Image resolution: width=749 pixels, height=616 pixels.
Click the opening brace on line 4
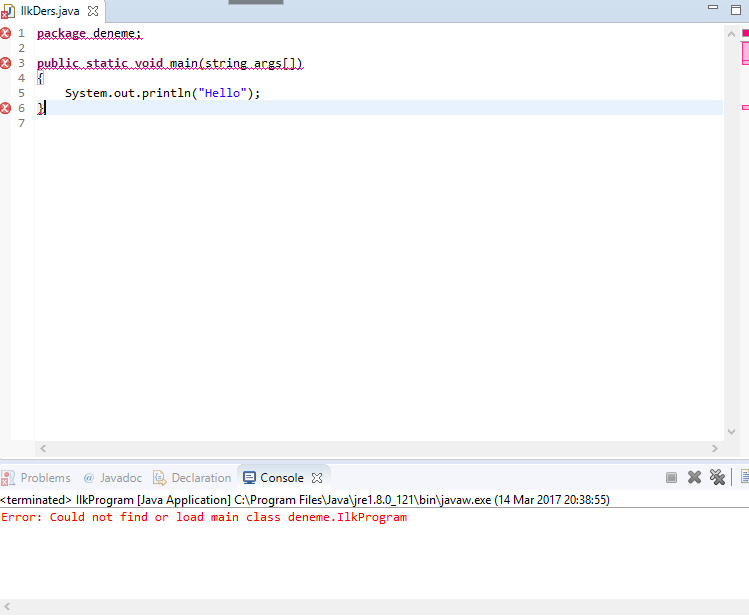[x=41, y=78]
